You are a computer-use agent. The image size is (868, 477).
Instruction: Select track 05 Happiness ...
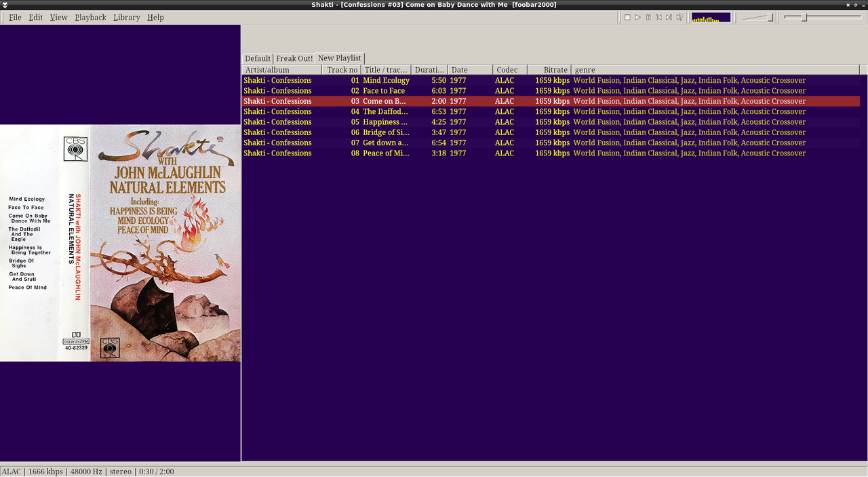(551, 122)
